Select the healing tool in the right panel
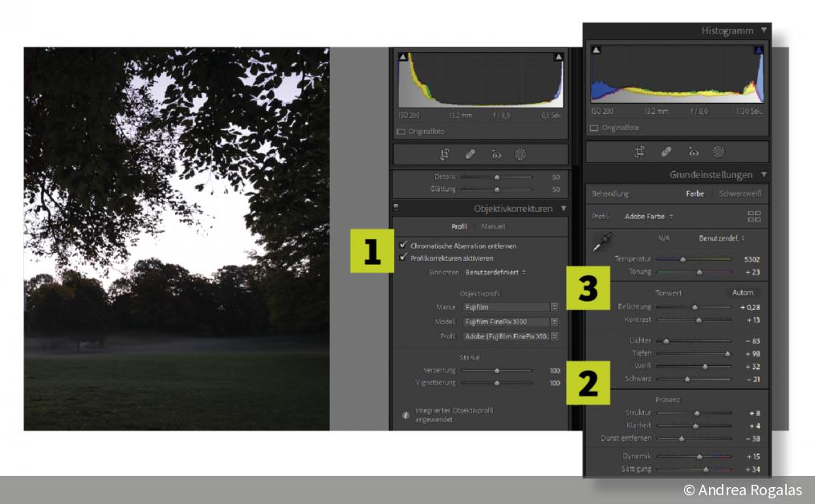This screenshot has height=504, width=815. click(666, 151)
